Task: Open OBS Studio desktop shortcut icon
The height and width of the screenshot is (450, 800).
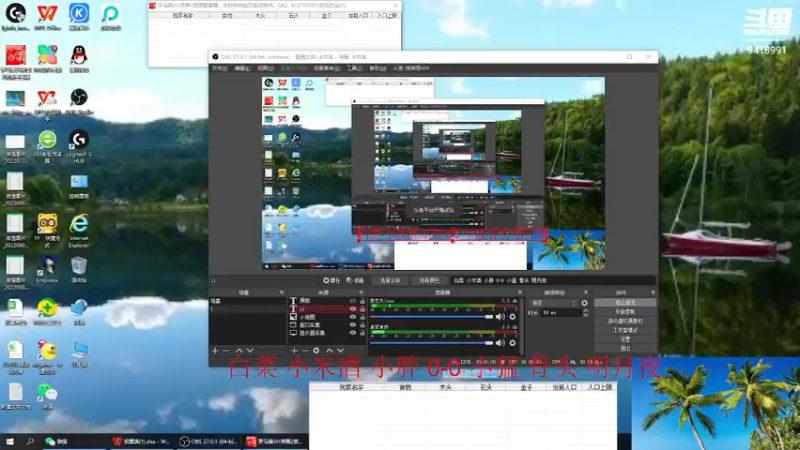Action: 79,101
